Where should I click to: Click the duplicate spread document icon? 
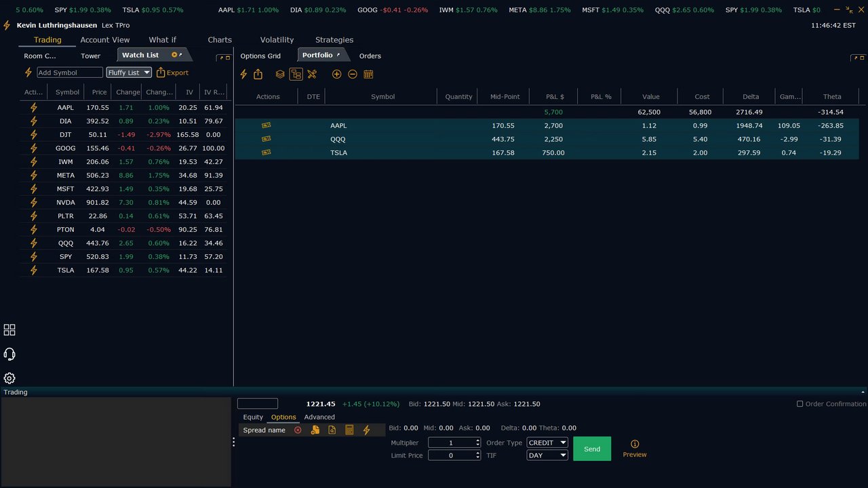point(315,430)
